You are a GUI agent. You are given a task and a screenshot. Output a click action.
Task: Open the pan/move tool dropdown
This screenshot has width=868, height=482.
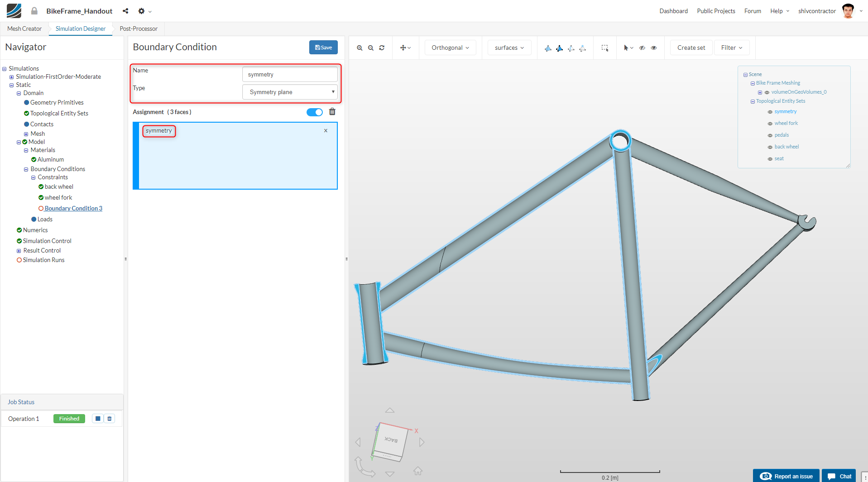[405, 48]
